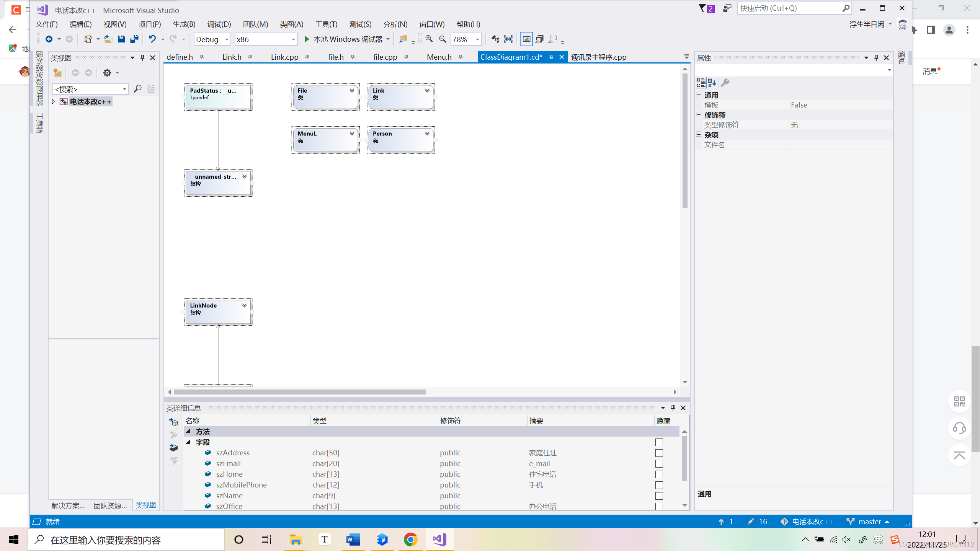This screenshot has height=551, width=980.
Task: Expand the 电话本改c++ tree node
Action: click(54, 102)
